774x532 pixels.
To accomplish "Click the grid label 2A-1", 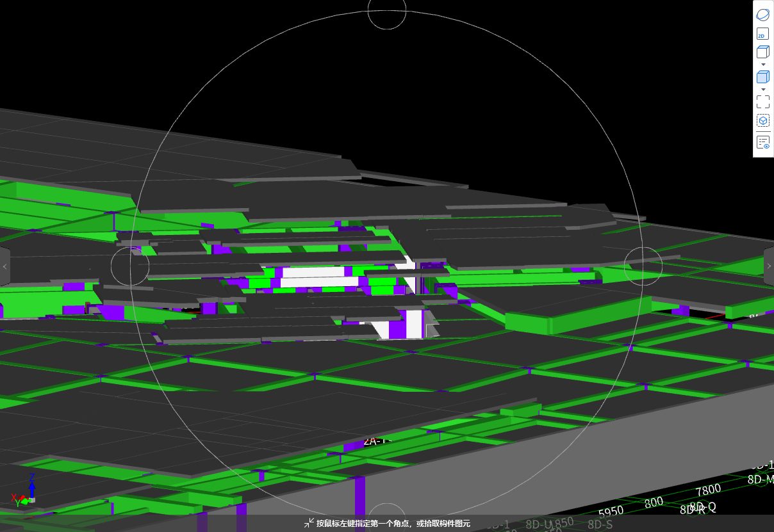I will [x=376, y=440].
